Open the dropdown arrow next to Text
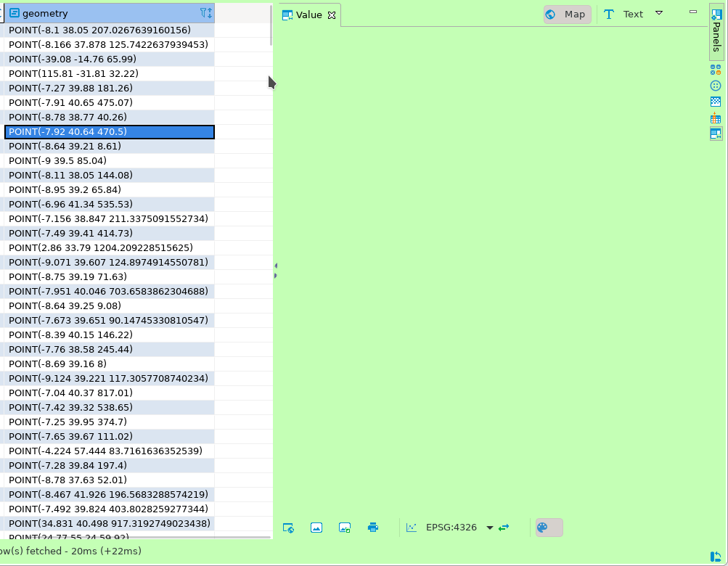Image resolution: width=728 pixels, height=566 pixels. [x=658, y=14]
